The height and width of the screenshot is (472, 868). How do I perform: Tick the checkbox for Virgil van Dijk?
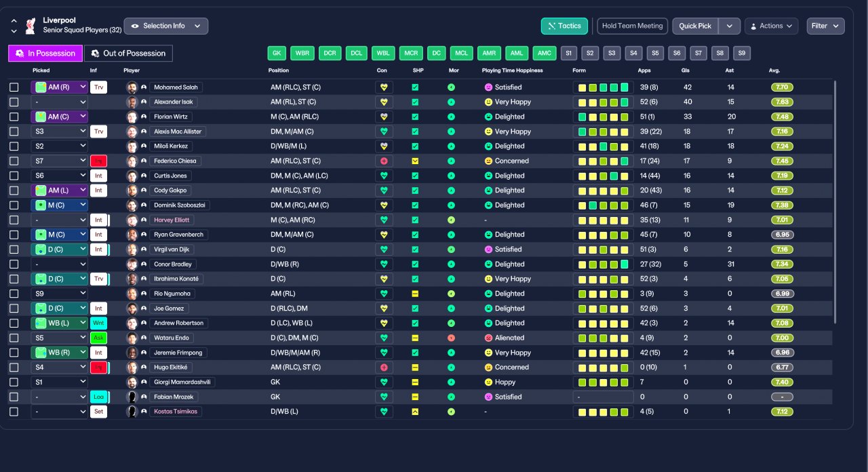pos(14,250)
